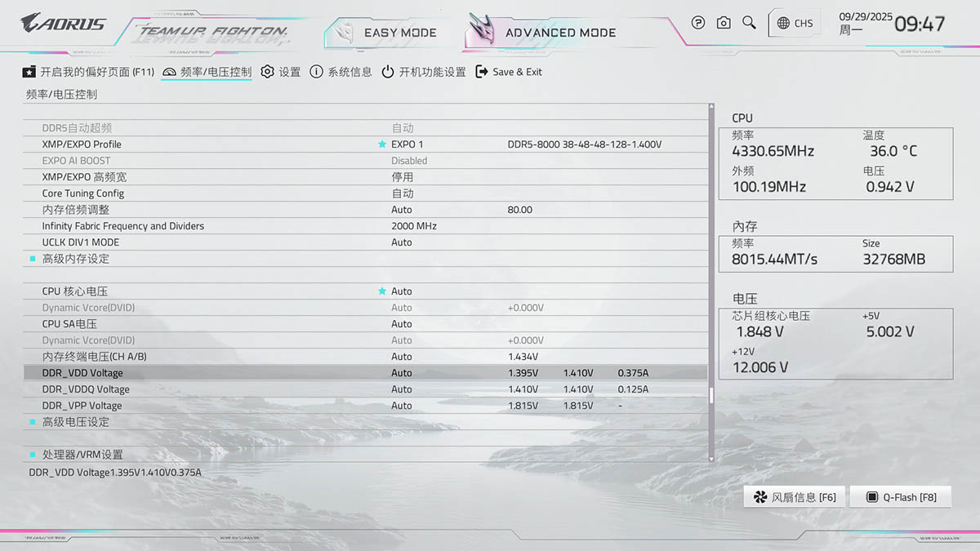Expand 处理器/VRM设置 submenu
This screenshot has height=551, width=980.
tap(82, 455)
